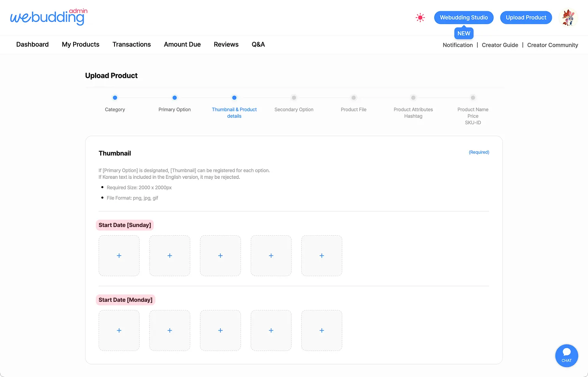Select the Product File step dot
The width and height of the screenshot is (588, 377).
354,98
